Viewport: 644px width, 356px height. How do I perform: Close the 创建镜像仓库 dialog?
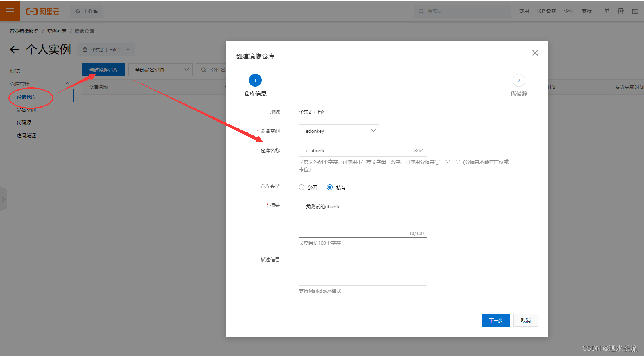(x=535, y=53)
